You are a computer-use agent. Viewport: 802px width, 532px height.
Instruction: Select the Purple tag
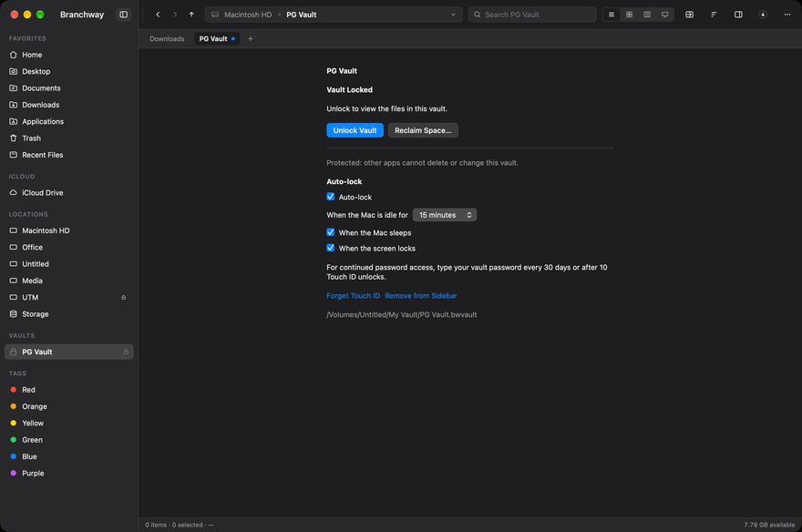69,473
